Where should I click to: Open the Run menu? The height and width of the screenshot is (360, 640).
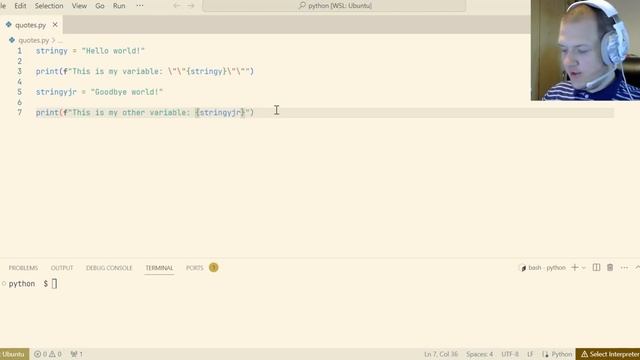tap(119, 6)
